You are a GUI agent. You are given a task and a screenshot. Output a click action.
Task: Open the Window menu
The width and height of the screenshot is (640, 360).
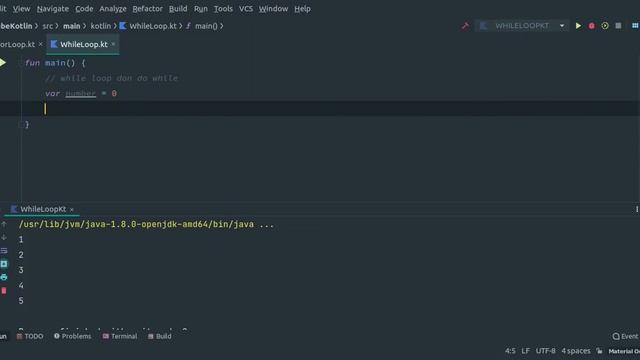click(x=273, y=9)
